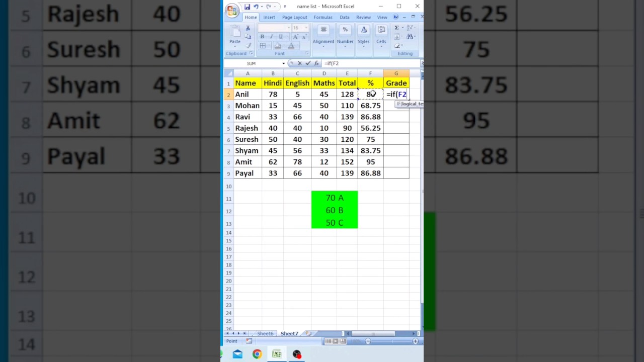This screenshot has height=362, width=644.
Task: Click the Format Painter brush
Action: point(248,45)
